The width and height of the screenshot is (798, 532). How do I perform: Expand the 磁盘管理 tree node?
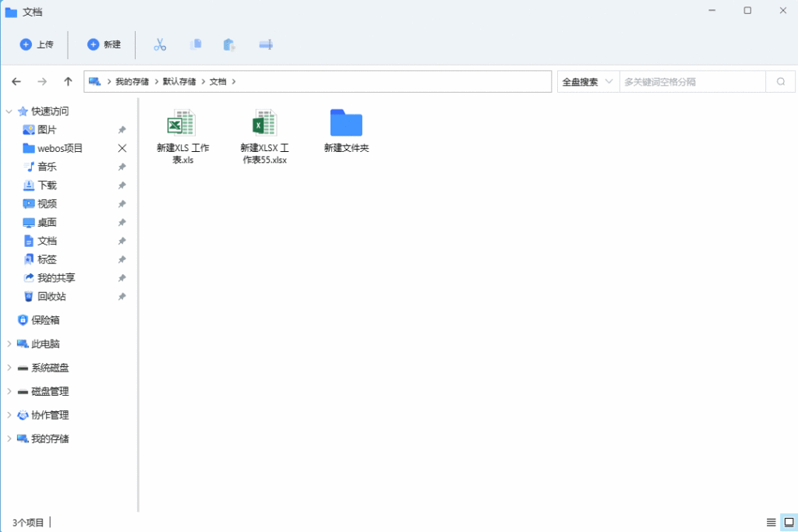(9, 392)
